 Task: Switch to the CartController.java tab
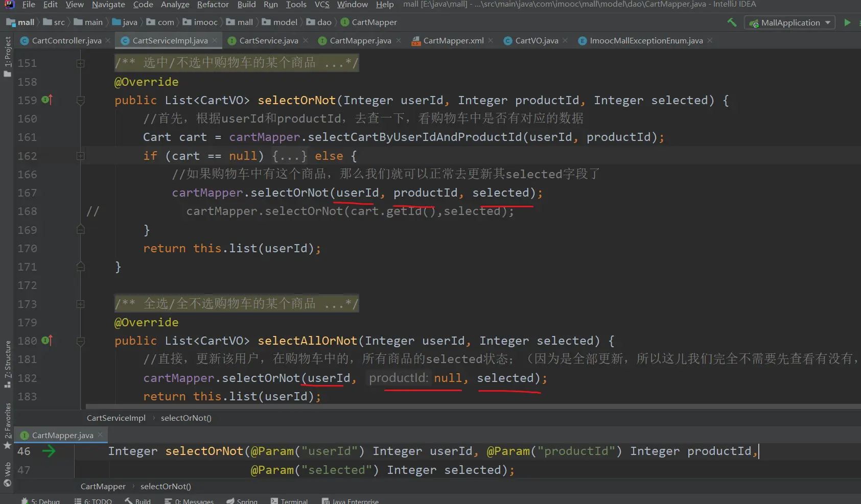point(66,41)
